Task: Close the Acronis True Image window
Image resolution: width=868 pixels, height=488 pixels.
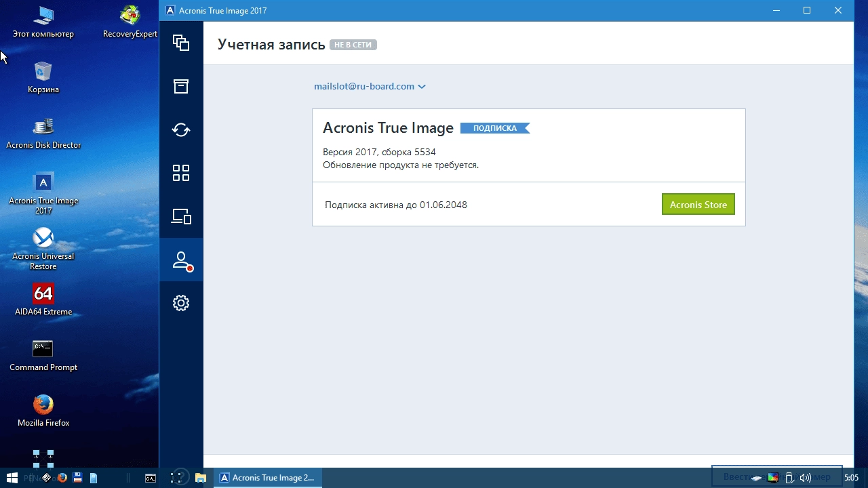Action: 838,10
